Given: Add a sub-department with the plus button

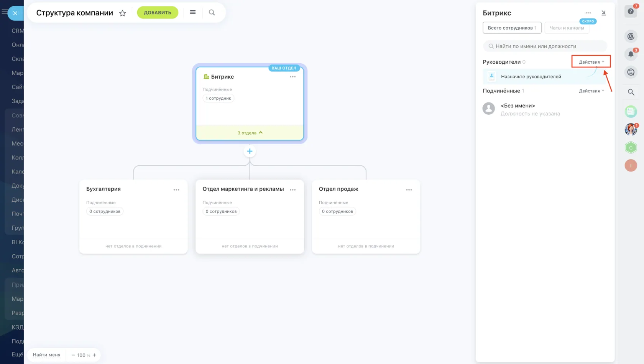Looking at the screenshot, I should (x=250, y=152).
